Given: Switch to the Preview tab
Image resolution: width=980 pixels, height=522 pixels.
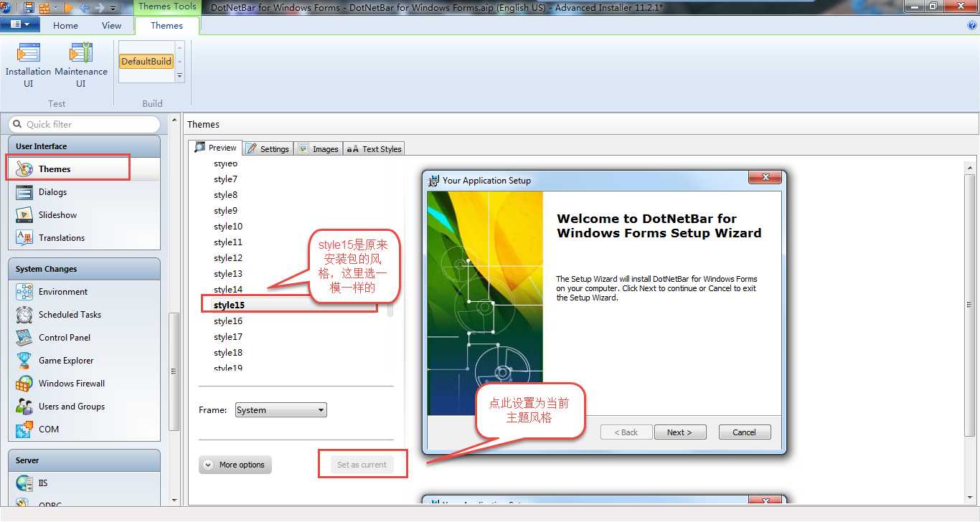Looking at the screenshot, I should [215, 148].
